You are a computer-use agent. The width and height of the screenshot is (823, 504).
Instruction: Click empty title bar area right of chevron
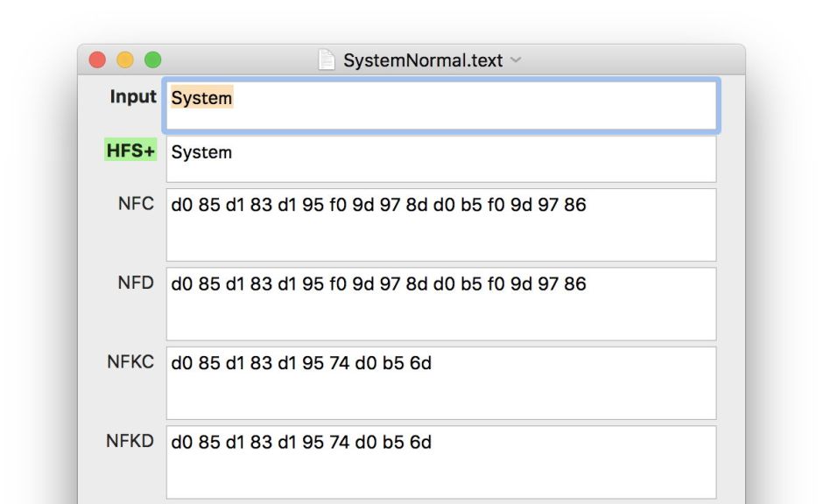tap(630, 60)
